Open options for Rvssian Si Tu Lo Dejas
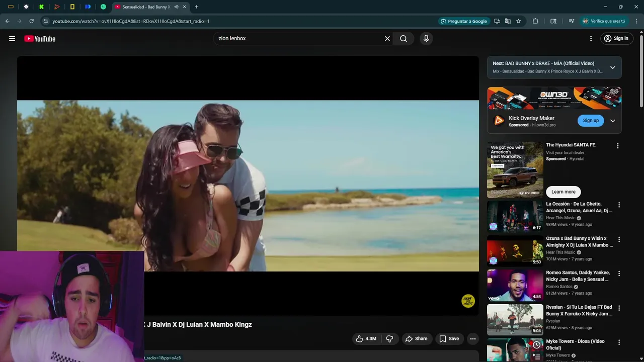Viewport: 644px width, 362px height. (619, 308)
